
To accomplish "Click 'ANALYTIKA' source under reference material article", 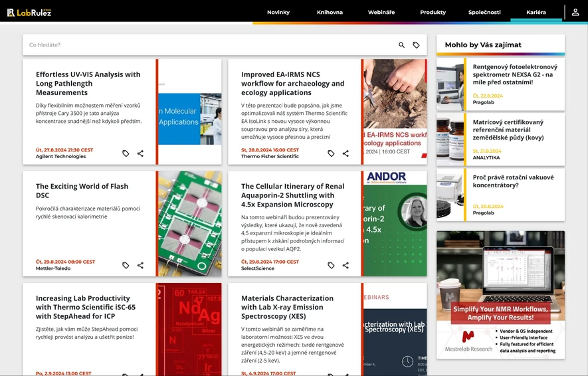I will tap(486, 158).
